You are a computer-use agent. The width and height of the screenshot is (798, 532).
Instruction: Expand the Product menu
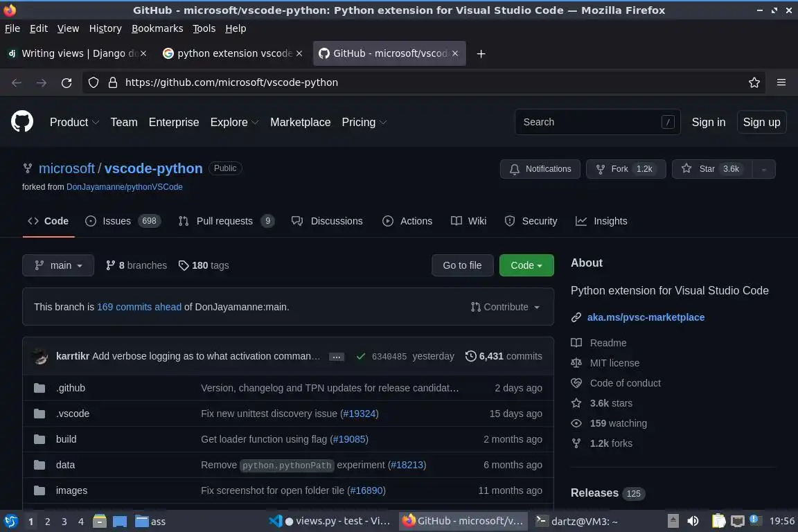[74, 122]
